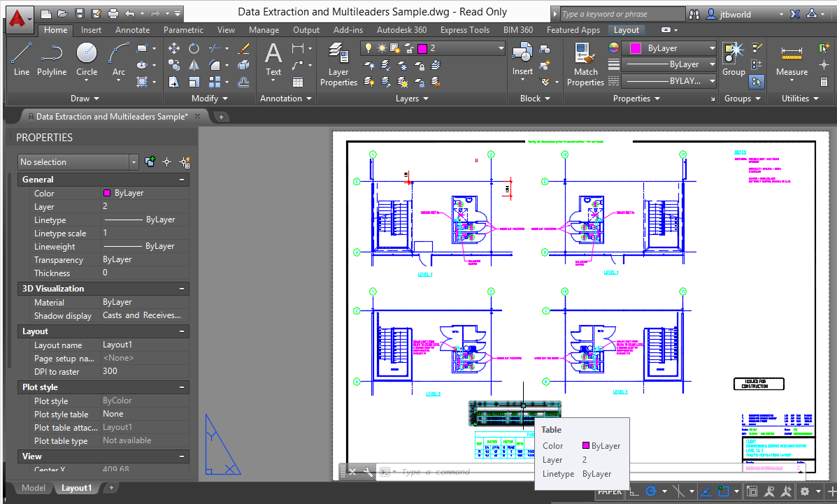Toggle the Maximize Viewport status icon
This screenshot has width=837, height=504.
[752, 491]
